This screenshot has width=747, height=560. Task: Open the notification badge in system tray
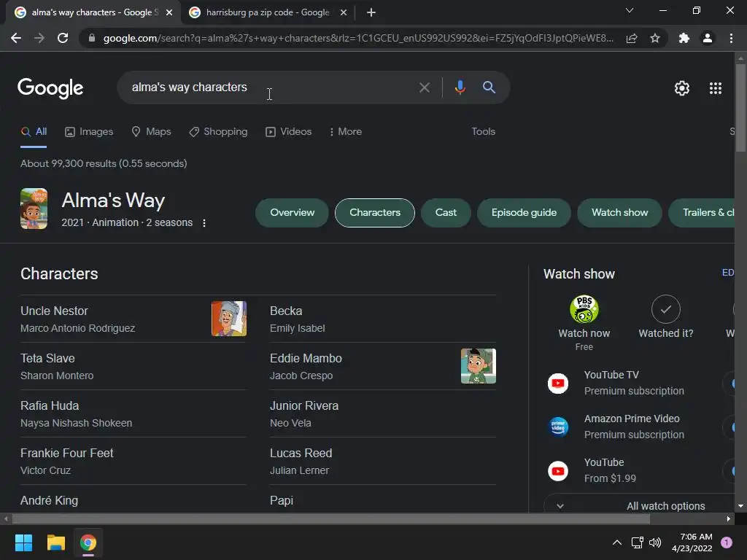727,542
